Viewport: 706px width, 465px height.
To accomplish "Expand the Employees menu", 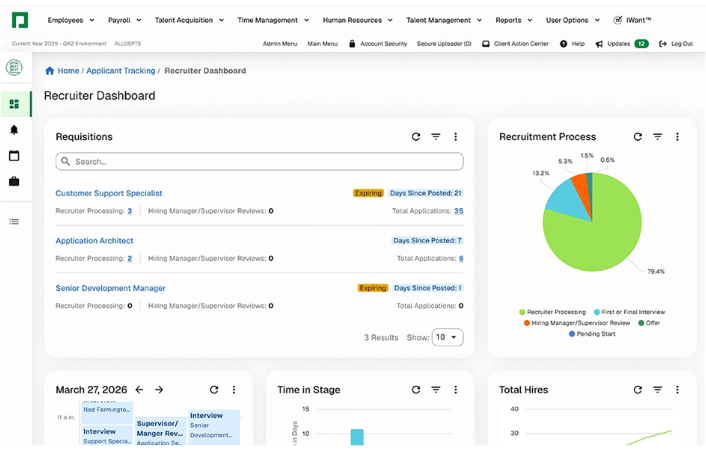I will tap(71, 20).
